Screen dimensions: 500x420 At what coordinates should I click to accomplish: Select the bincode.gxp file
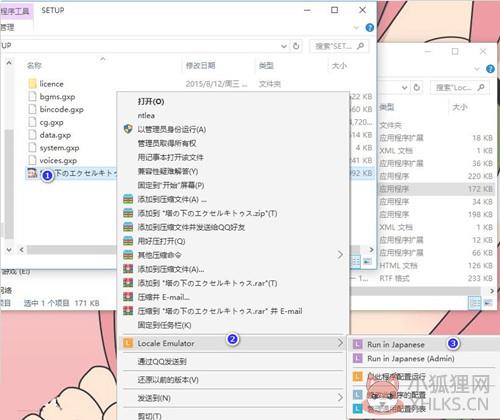point(61,109)
